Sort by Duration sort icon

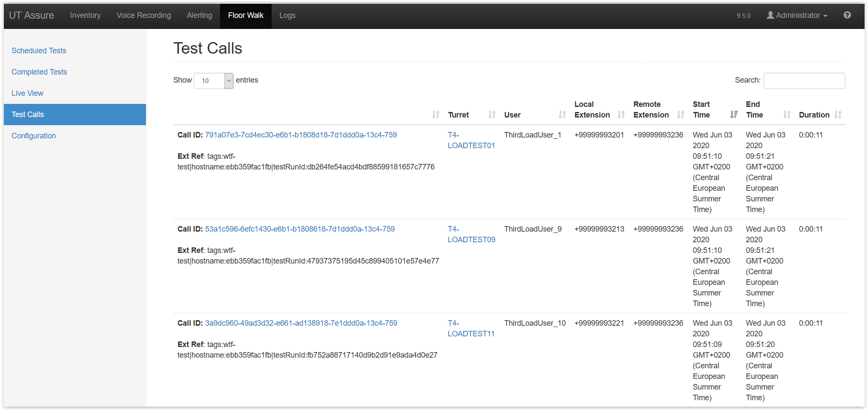[838, 115]
